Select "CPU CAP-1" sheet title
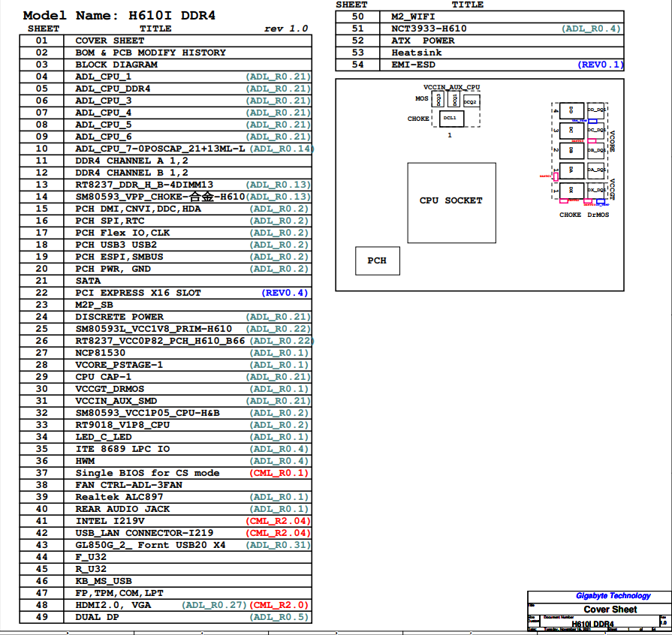 104,377
